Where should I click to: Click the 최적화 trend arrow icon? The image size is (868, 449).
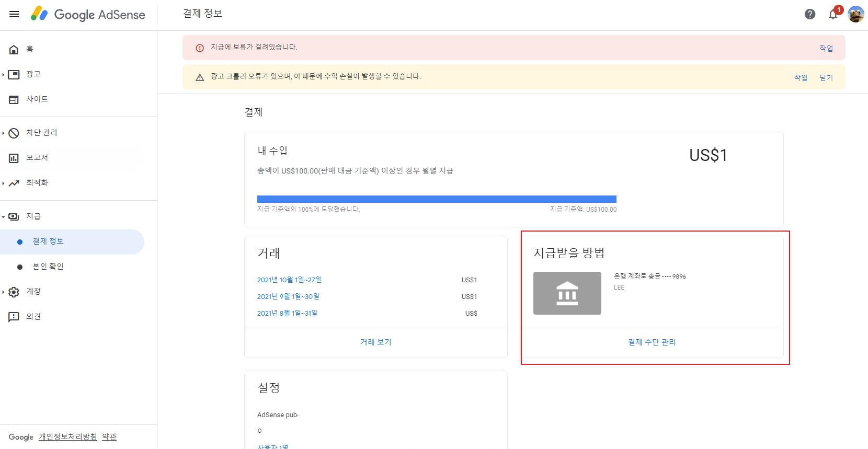pyautogui.click(x=14, y=183)
